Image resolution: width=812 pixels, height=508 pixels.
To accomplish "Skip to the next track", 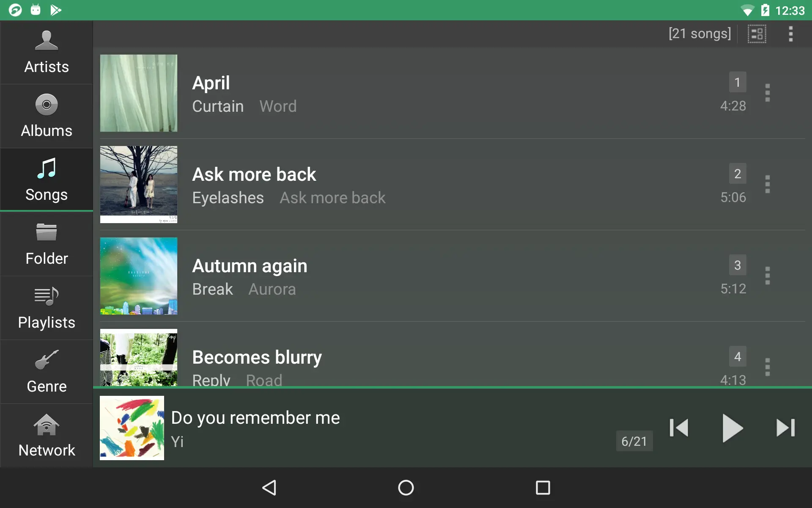I will point(786,428).
